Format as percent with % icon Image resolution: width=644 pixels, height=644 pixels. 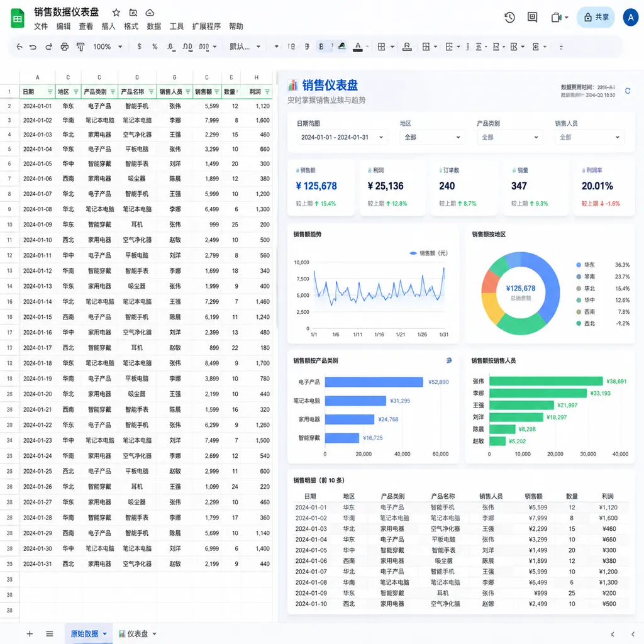(155, 47)
